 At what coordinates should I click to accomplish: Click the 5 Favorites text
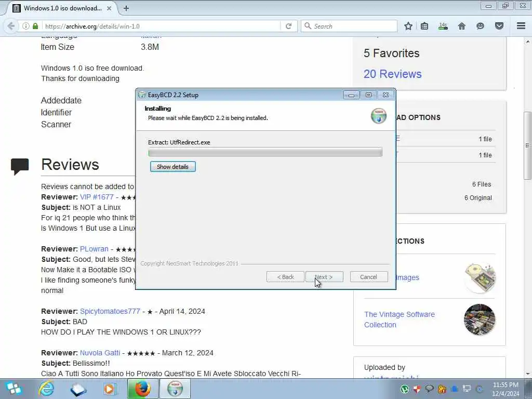pyautogui.click(x=392, y=54)
